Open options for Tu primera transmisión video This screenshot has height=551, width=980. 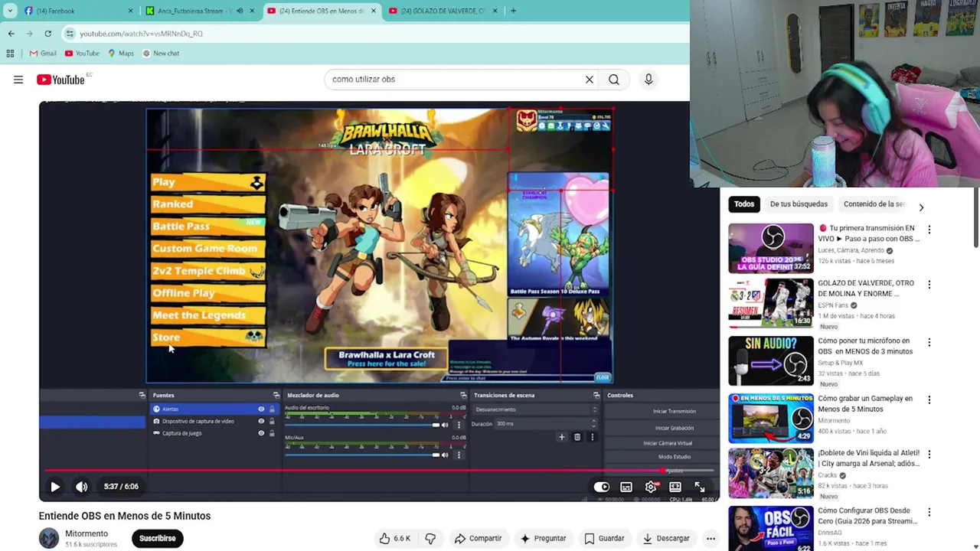[929, 230]
